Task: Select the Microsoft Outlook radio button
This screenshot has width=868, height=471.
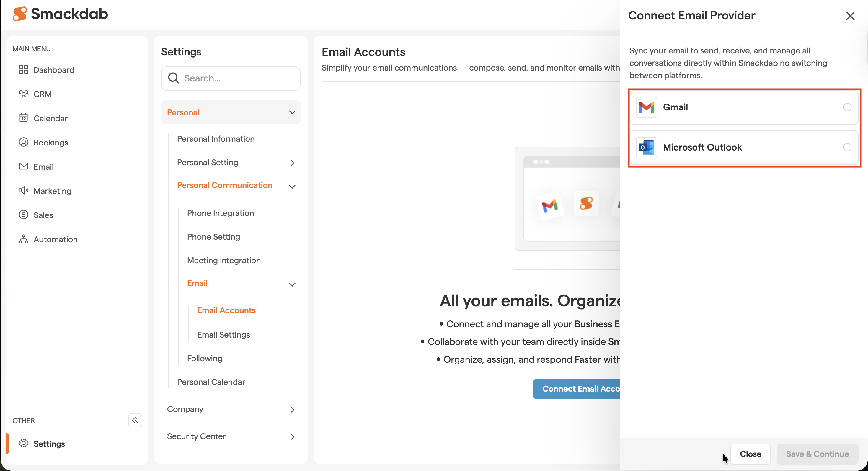Action: (x=847, y=147)
